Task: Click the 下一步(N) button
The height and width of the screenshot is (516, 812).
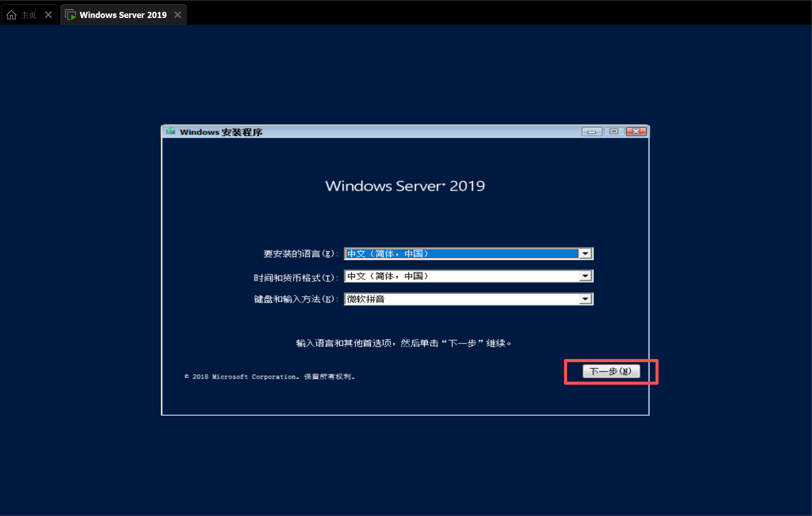Action: tap(611, 371)
